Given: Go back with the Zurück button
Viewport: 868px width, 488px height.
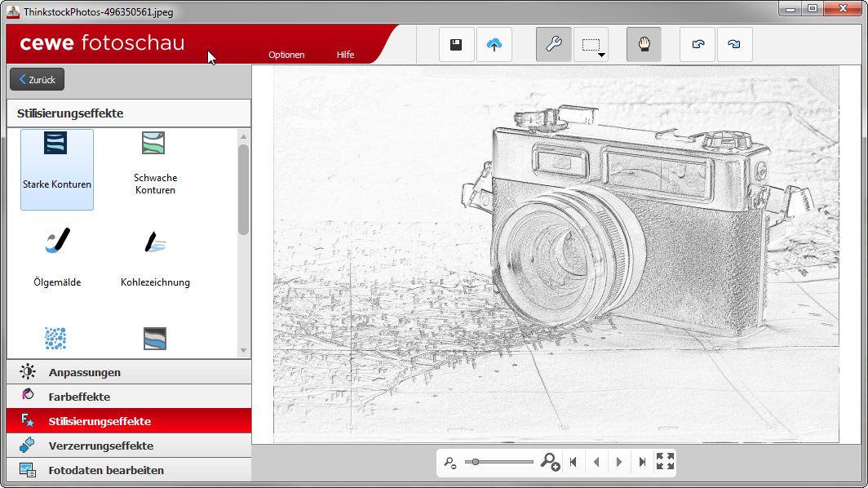Looking at the screenshot, I should coord(37,80).
